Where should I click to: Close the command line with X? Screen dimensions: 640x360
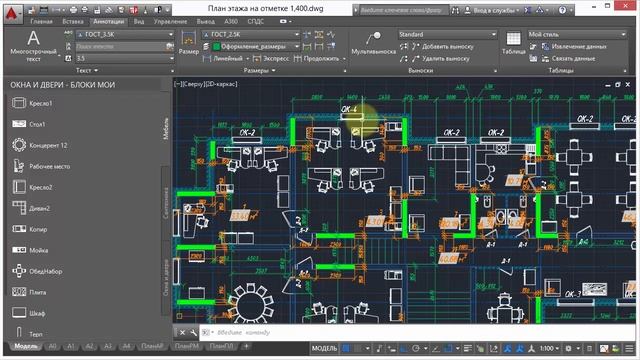pos(182,332)
